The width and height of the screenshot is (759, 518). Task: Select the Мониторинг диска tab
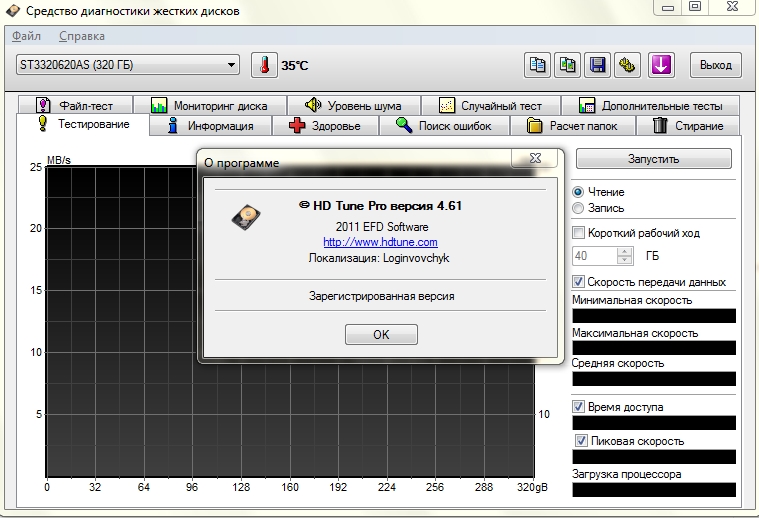pyautogui.click(x=208, y=105)
